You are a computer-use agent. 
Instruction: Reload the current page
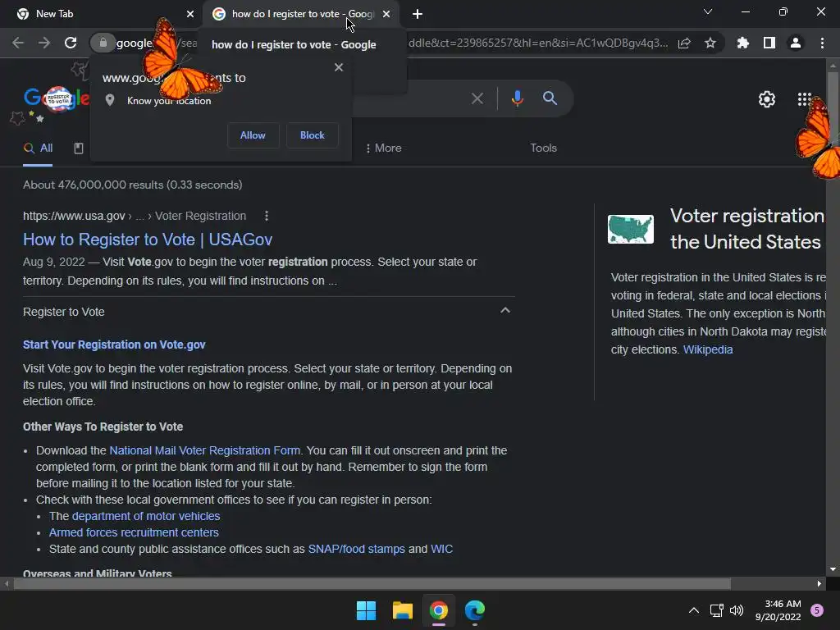click(71, 43)
